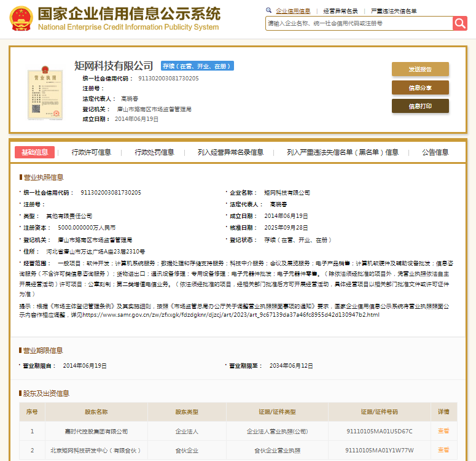Image resolution: width=476 pixels, height=461 pixels.
Task: Click business term start 2014年06月19日
Action: coord(85,366)
